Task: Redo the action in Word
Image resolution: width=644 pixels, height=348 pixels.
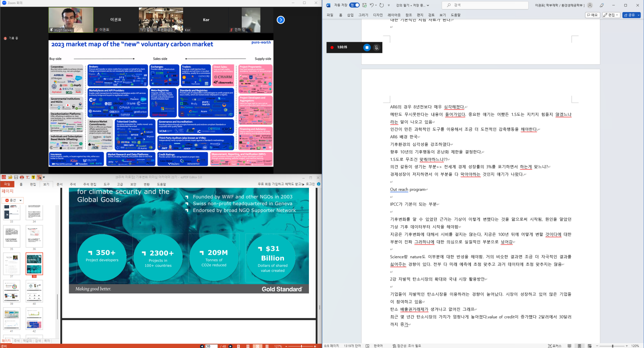Action: (382, 5)
